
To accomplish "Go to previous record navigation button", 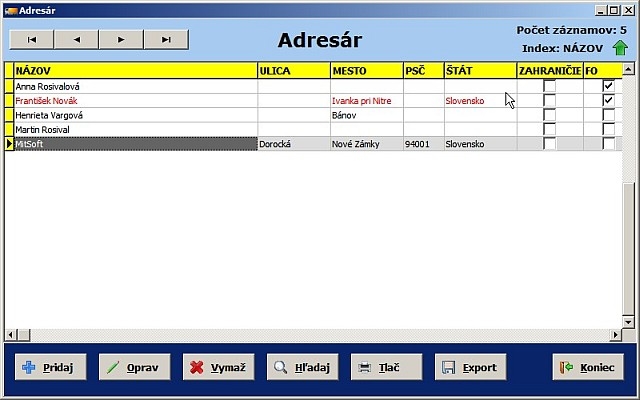I will (x=76, y=40).
